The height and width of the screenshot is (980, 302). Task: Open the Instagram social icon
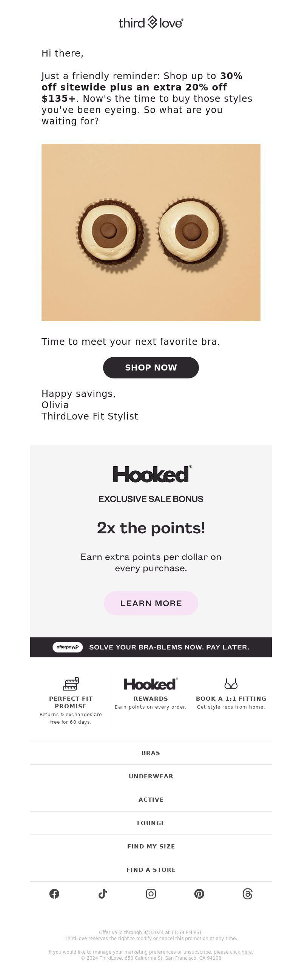coord(151,894)
